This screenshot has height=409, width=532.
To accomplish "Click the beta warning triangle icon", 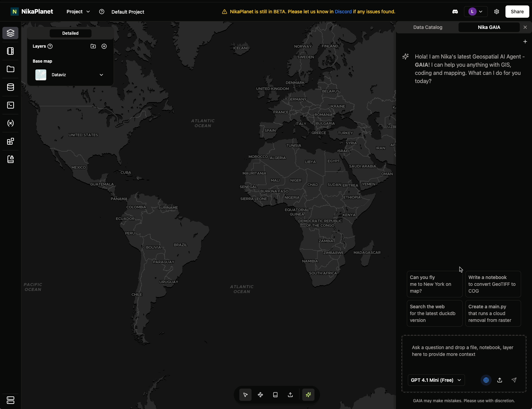I will 225,12.
